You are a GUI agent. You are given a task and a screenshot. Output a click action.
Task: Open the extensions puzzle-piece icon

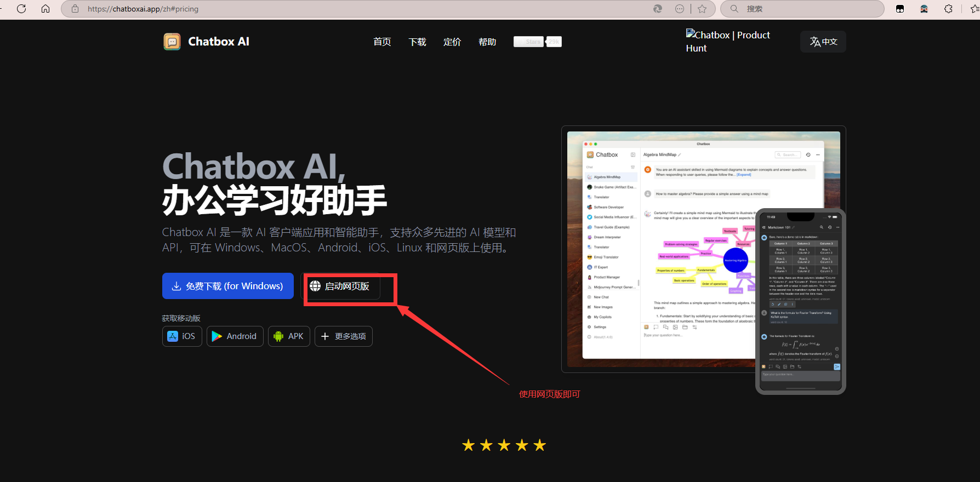[948, 9]
